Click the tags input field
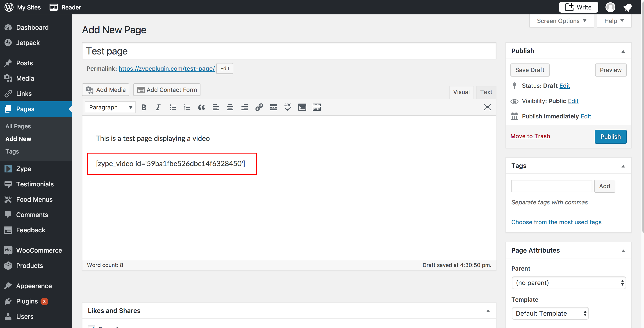Viewport: 644px width, 328px height. click(x=551, y=186)
